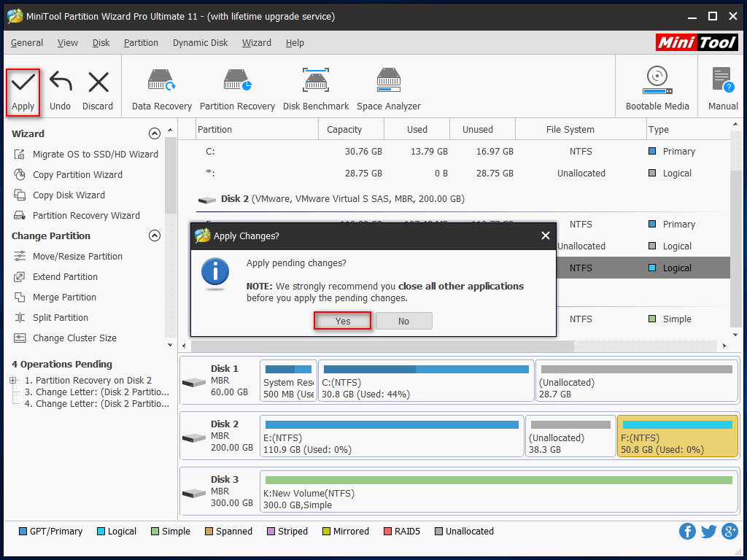The width and height of the screenshot is (747, 560).
Task: Sort by the Type column header
Action: (x=687, y=130)
